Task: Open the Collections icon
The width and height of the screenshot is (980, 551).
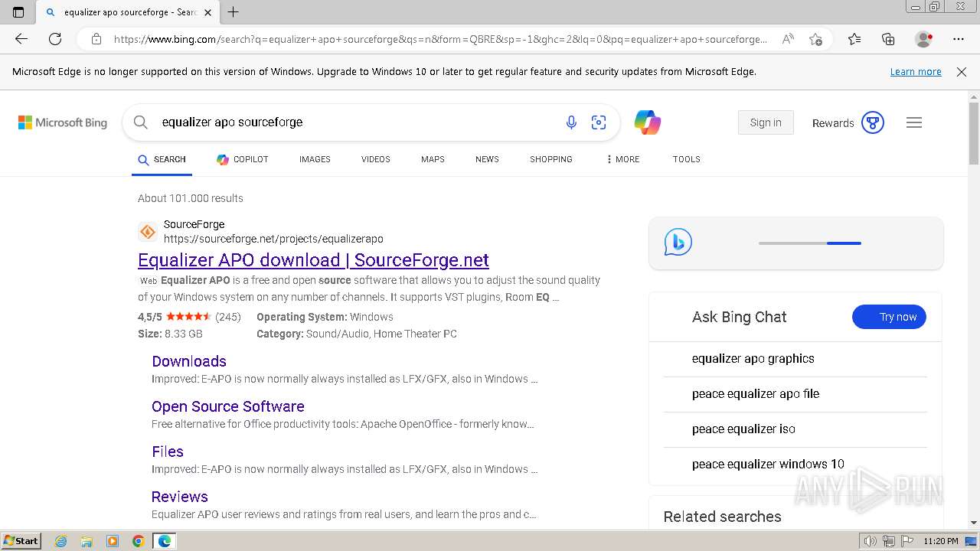Action: [888, 39]
